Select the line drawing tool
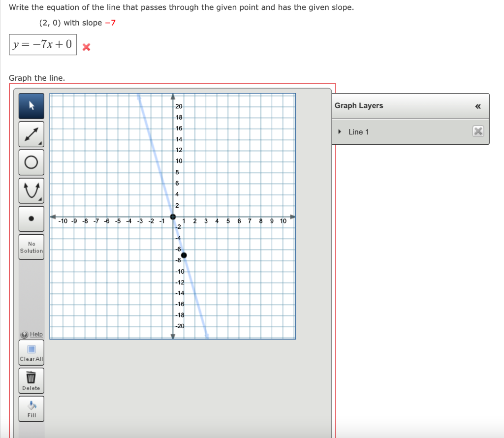The height and width of the screenshot is (438, 504). (31, 134)
